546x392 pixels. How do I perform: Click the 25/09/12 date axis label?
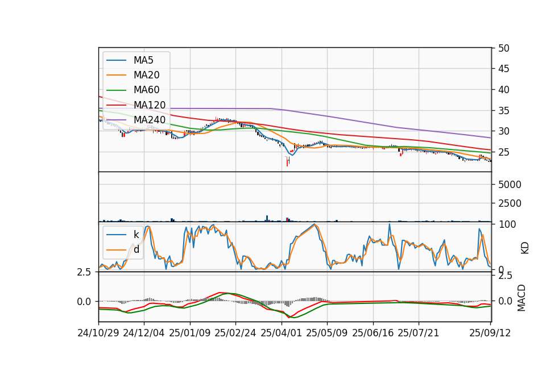pyautogui.click(x=490, y=333)
